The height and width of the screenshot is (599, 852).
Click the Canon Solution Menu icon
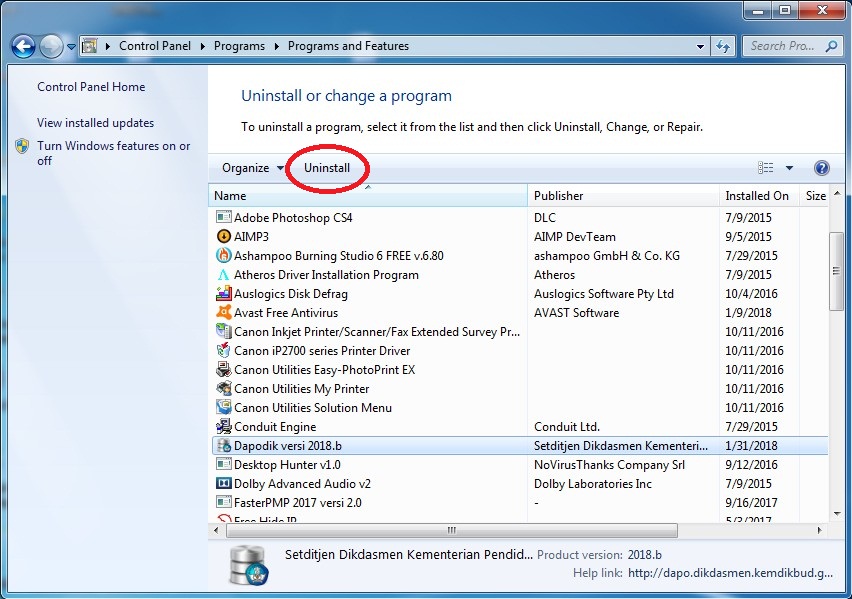(x=223, y=408)
